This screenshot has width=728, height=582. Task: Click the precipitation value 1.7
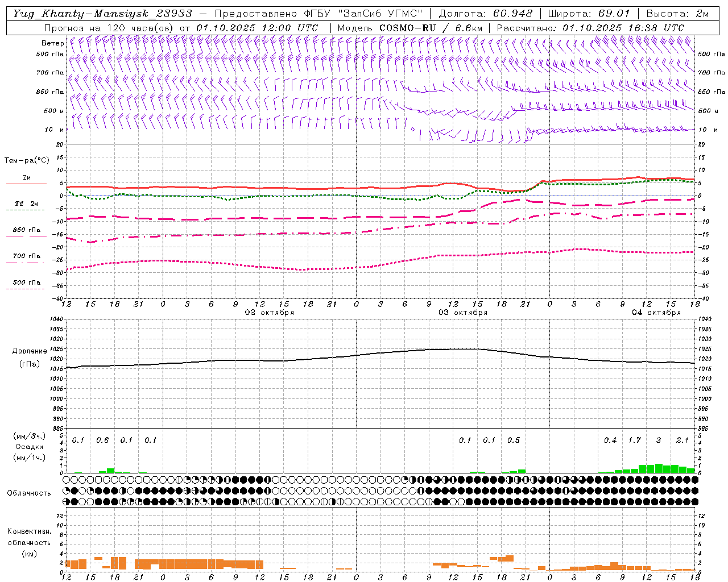(635, 440)
